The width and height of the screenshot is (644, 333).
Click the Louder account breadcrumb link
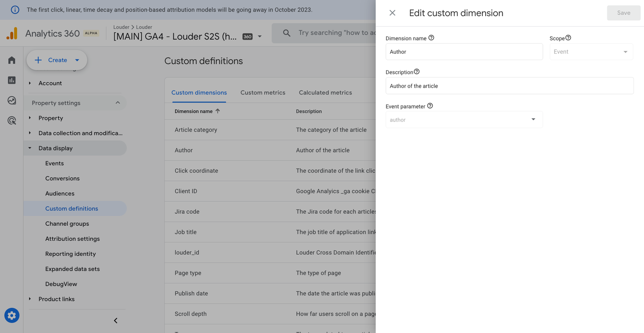click(121, 27)
